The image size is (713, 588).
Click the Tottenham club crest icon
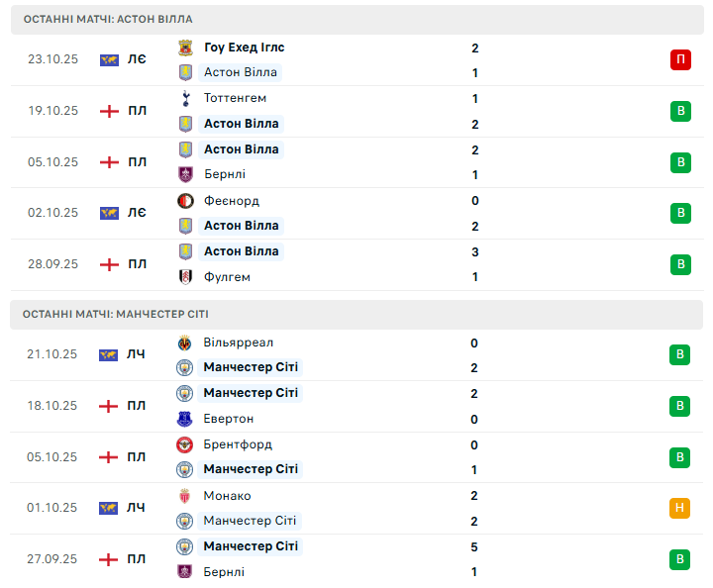(x=184, y=98)
